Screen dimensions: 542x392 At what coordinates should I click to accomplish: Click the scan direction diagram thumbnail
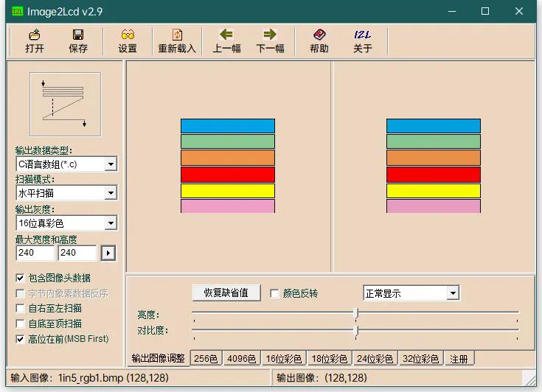(66, 105)
